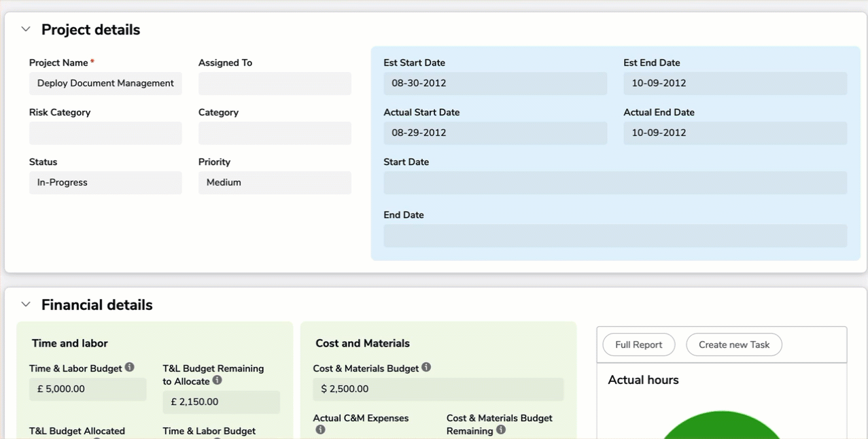Click the Status field showing In-Progress
Screen dimensions: 868x439
[x=105, y=183]
